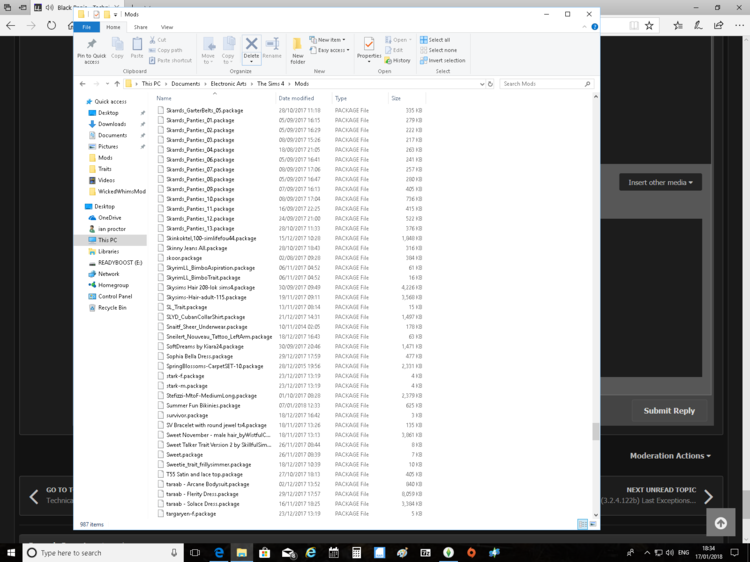
Task: Click the Search Mods input field
Action: click(x=546, y=84)
